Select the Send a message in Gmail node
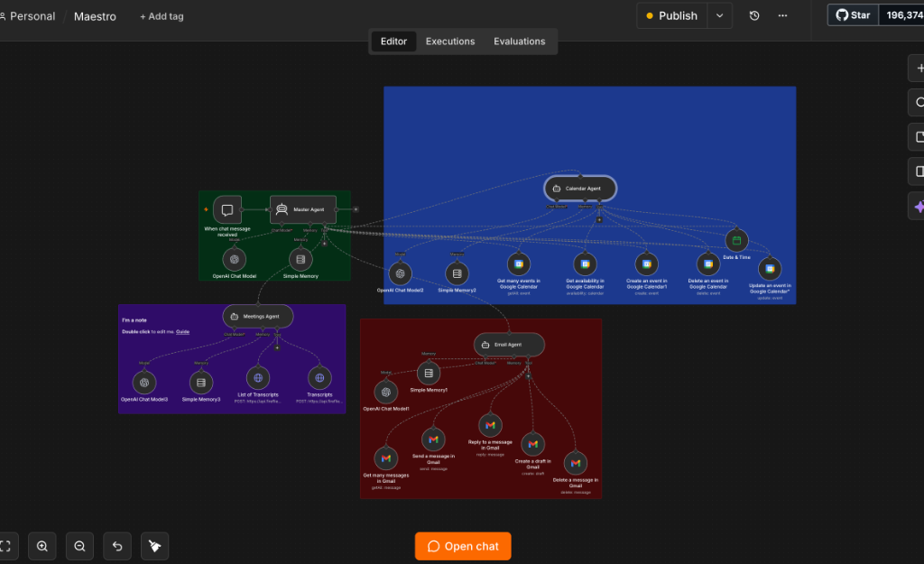 pyautogui.click(x=433, y=439)
